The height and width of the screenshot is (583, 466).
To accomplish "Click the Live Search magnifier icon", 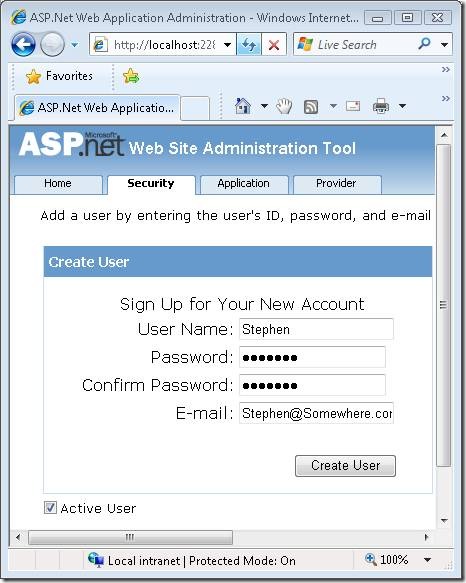I will [x=424, y=44].
